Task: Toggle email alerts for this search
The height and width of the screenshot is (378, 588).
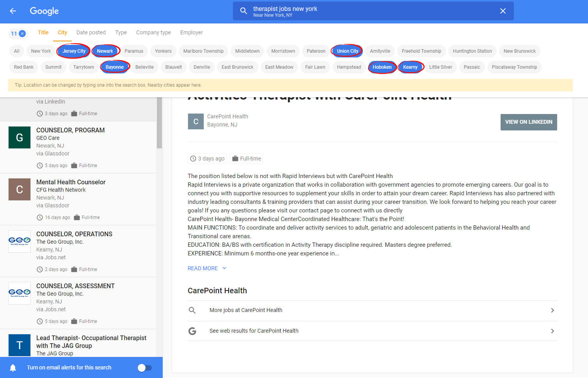Action: [144, 367]
